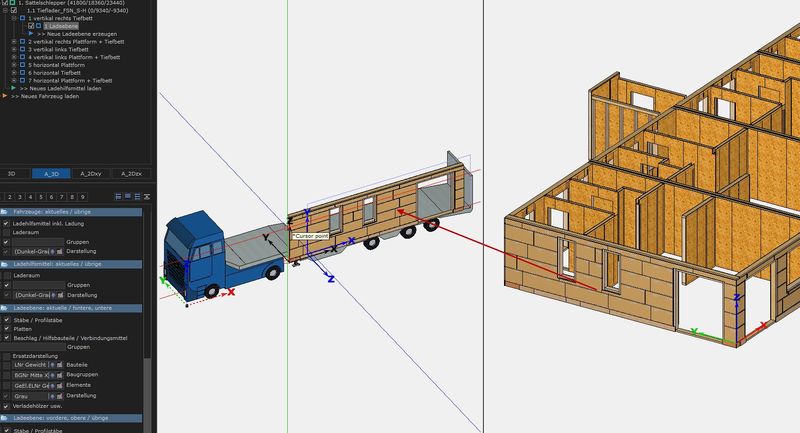Switch to the A_2Dxy view tab
The width and height of the screenshot is (800, 433).
tap(92, 174)
